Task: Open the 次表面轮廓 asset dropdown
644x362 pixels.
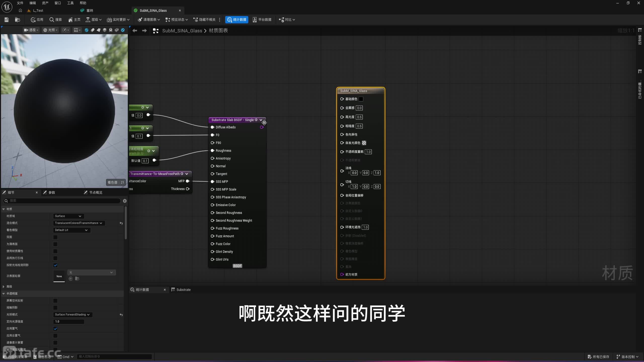Action: 92,273
